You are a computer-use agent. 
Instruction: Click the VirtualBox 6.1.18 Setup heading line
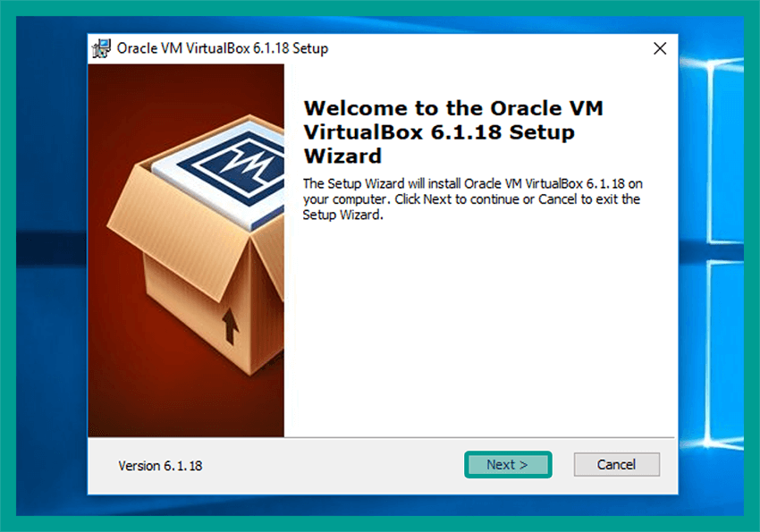439,132
